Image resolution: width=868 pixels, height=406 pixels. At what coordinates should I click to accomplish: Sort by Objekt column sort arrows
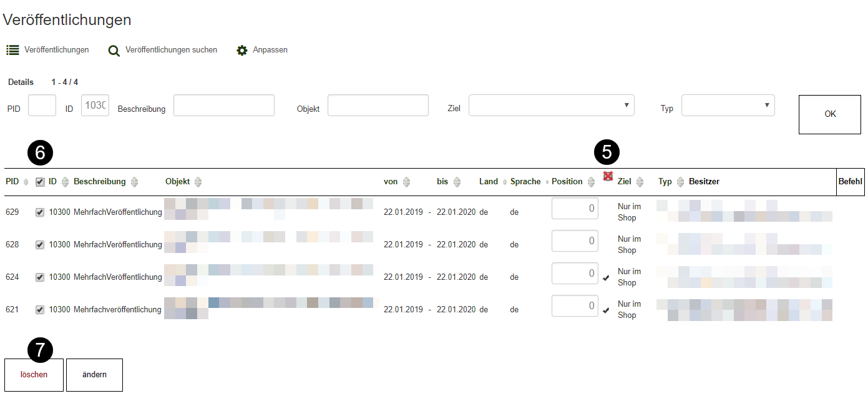198,182
